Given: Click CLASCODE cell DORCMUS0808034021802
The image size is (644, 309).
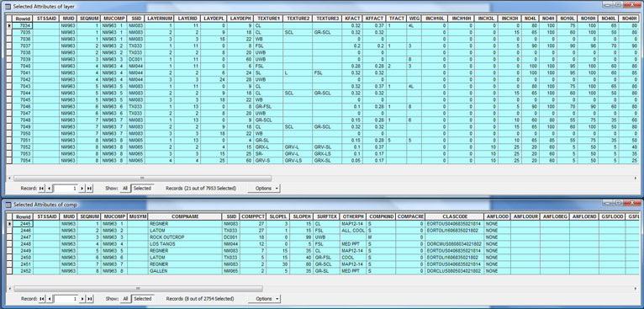Looking at the screenshot, I should (455, 243).
